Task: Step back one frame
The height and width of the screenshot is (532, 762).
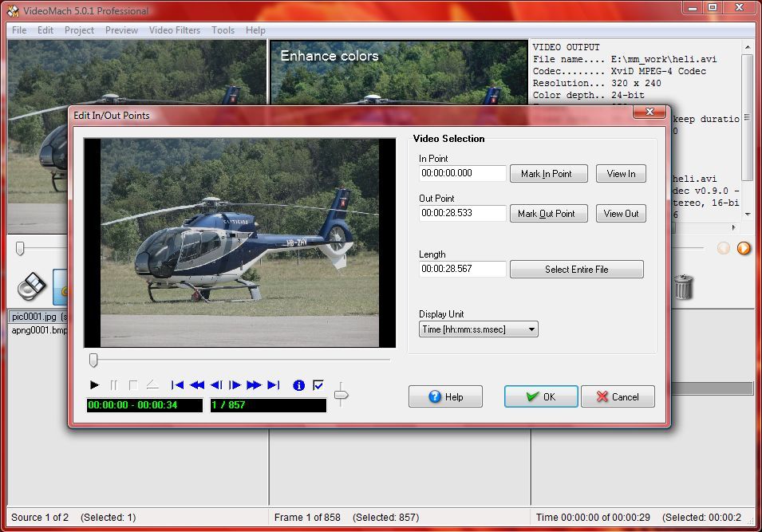Action: pos(216,385)
